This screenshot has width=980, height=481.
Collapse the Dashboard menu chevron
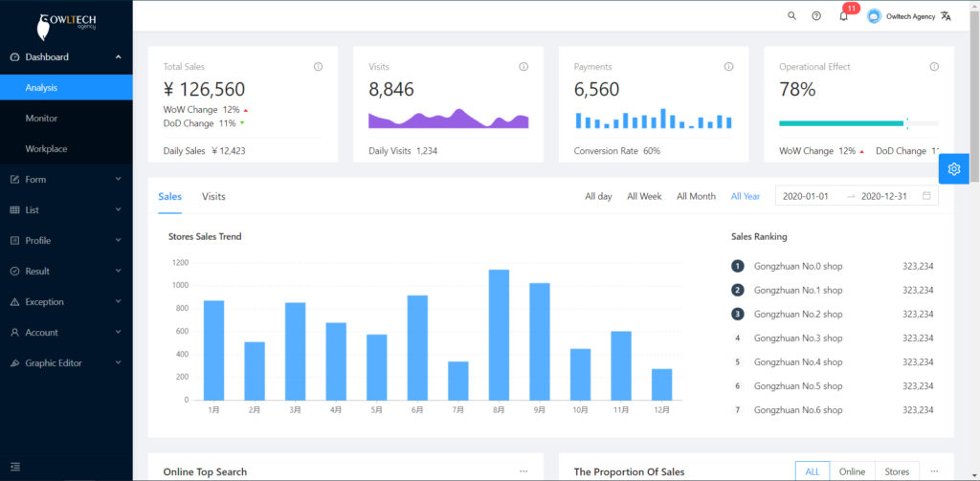tap(118, 56)
